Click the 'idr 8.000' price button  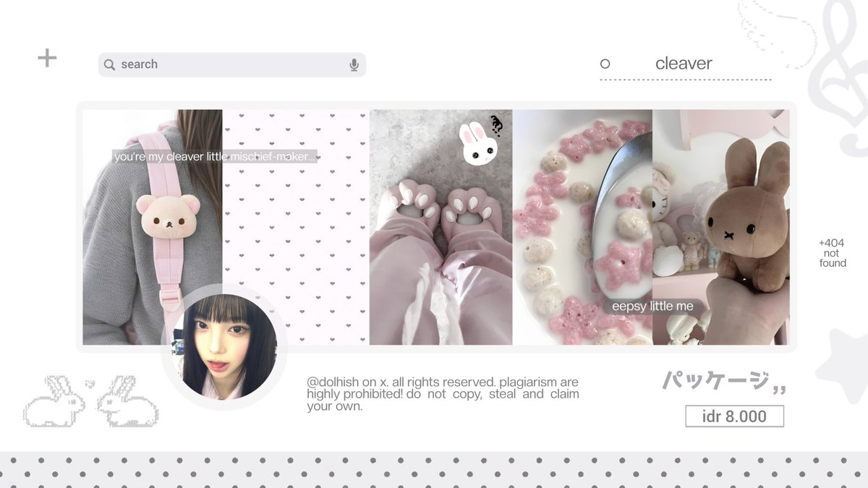[734, 416]
